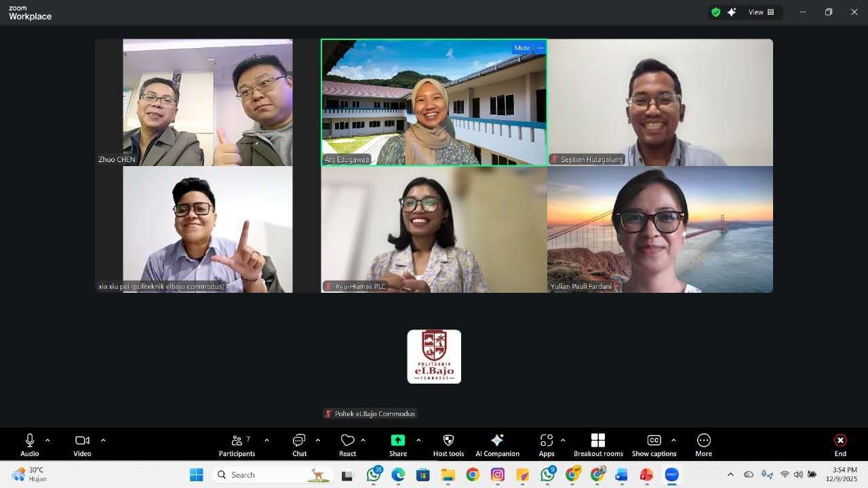
Task: Expand video options arrow next to Video
Action: tap(103, 441)
